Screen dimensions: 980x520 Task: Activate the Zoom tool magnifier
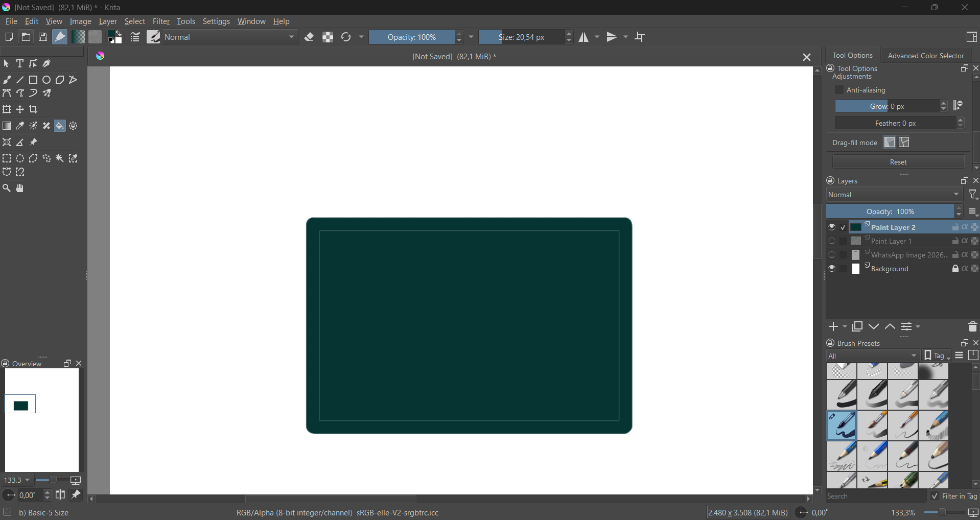[x=7, y=188]
